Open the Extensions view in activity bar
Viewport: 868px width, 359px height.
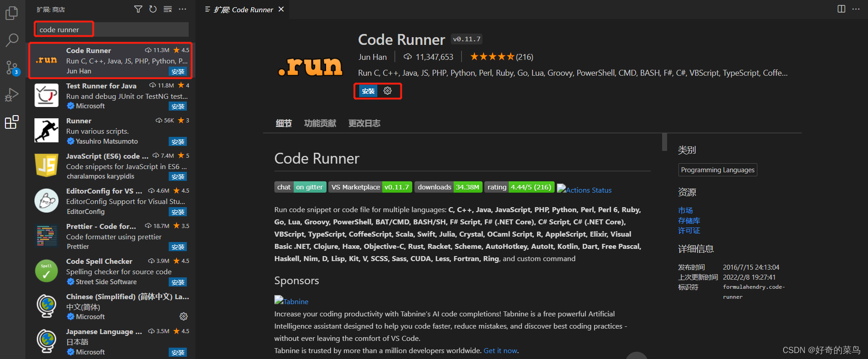12,122
